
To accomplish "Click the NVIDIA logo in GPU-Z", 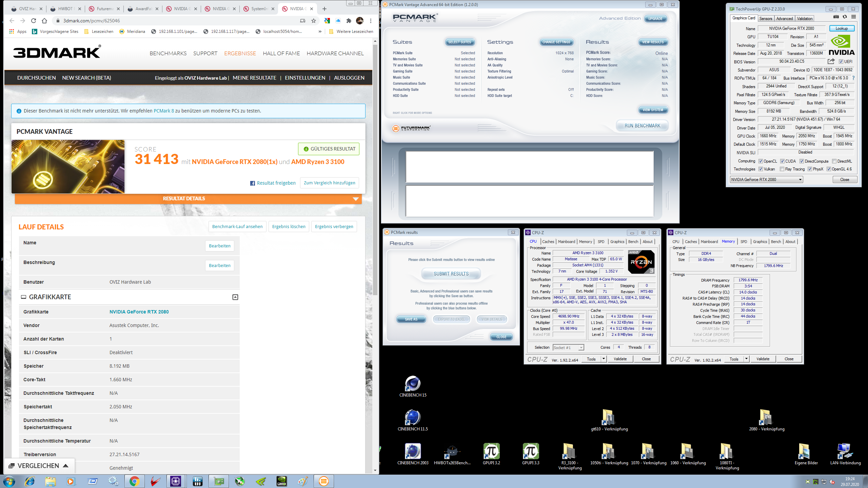I will tap(842, 45).
